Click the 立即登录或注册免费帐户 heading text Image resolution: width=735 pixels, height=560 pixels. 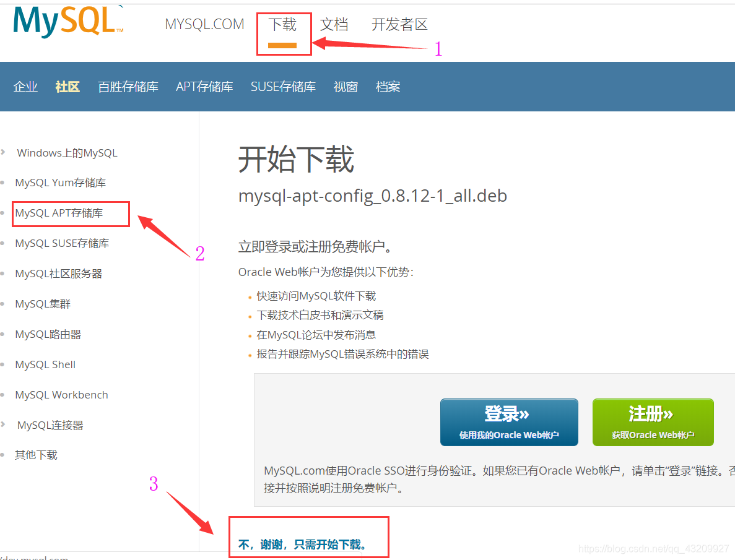(315, 246)
